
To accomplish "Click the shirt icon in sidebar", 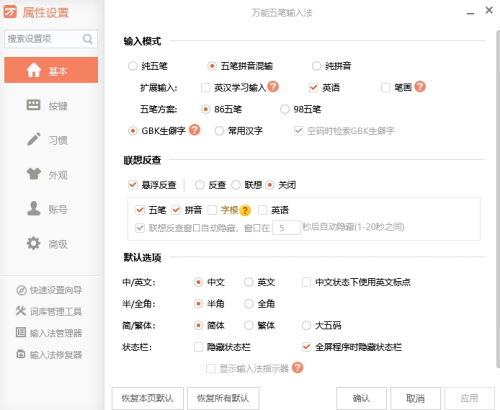I will coord(34,174).
